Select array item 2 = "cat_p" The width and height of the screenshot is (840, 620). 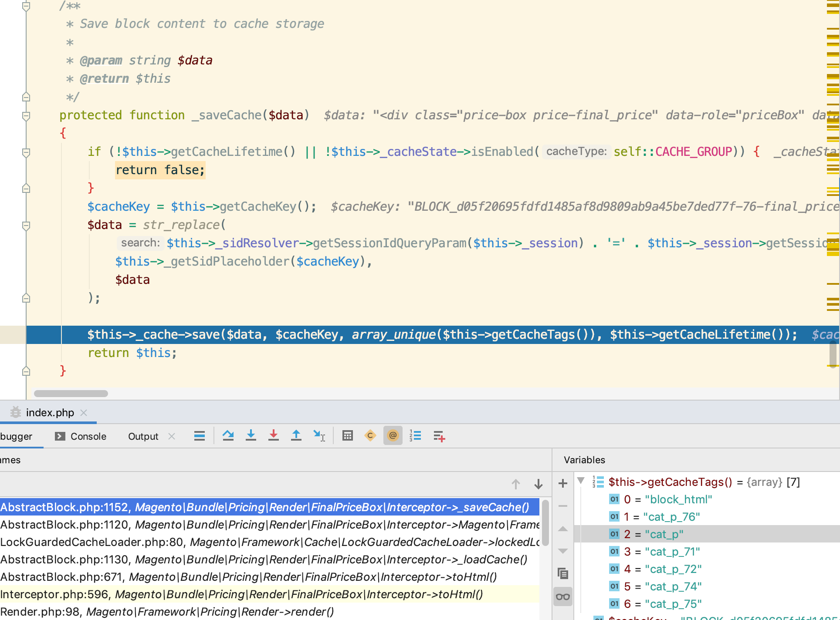click(x=707, y=534)
